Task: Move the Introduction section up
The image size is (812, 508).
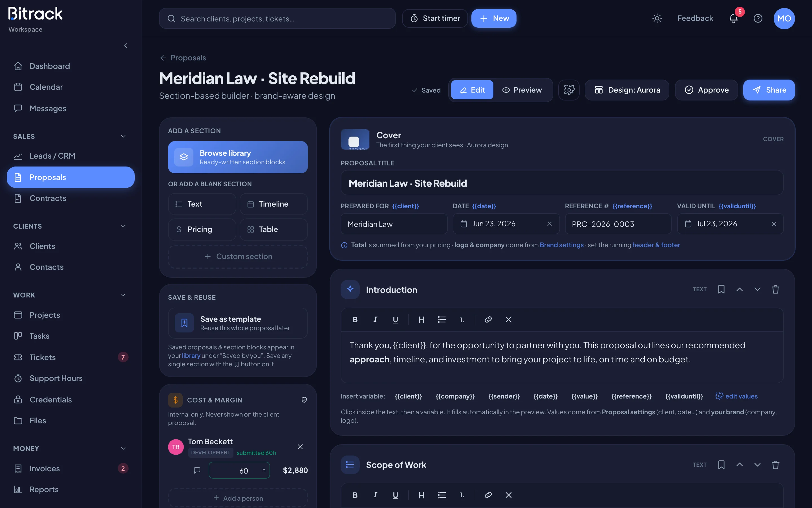Action: point(739,289)
